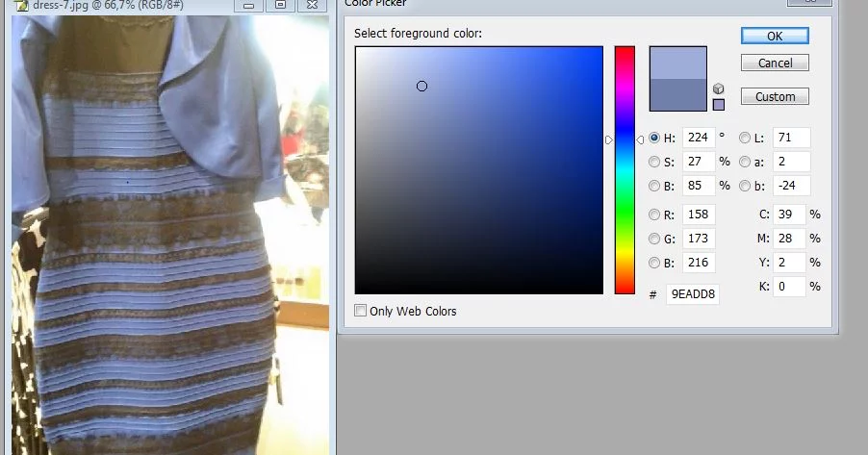Screen dimensions: 868x455
Task: Open the Custom color libraries button
Action: coord(775,96)
